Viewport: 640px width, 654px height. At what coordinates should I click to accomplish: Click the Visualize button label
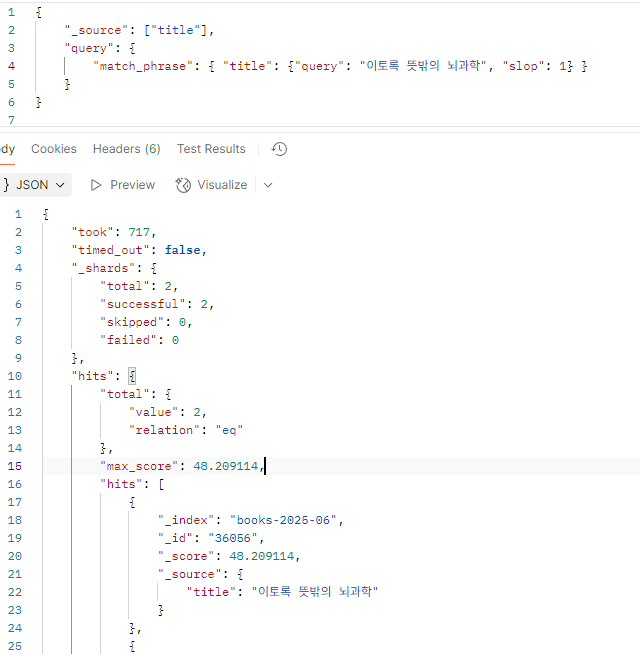222,185
